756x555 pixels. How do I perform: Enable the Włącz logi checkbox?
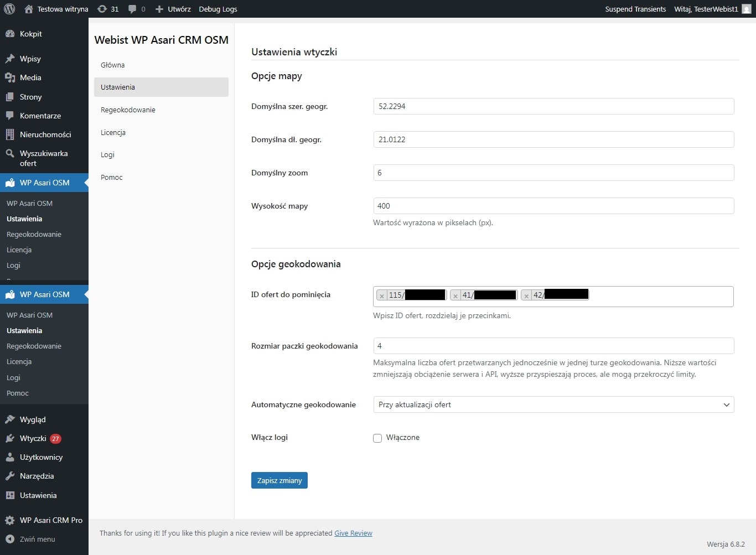point(377,438)
